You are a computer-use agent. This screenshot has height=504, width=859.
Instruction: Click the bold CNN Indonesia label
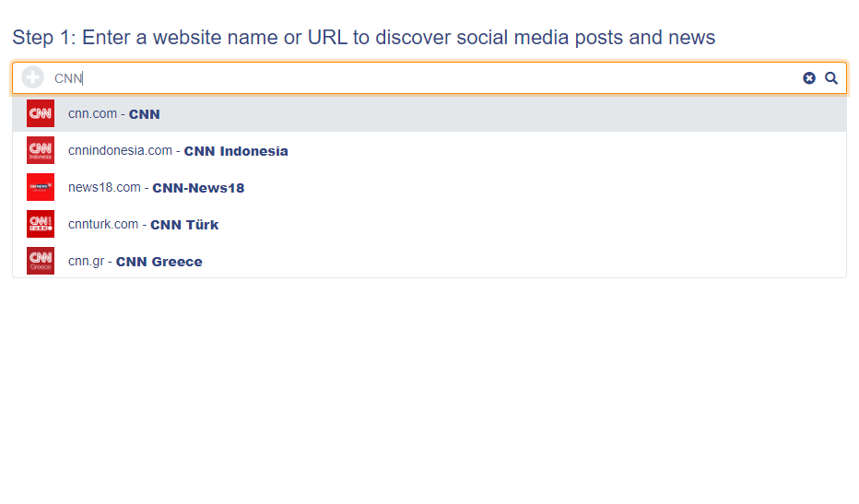pyautogui.click(x=236, y=151)
